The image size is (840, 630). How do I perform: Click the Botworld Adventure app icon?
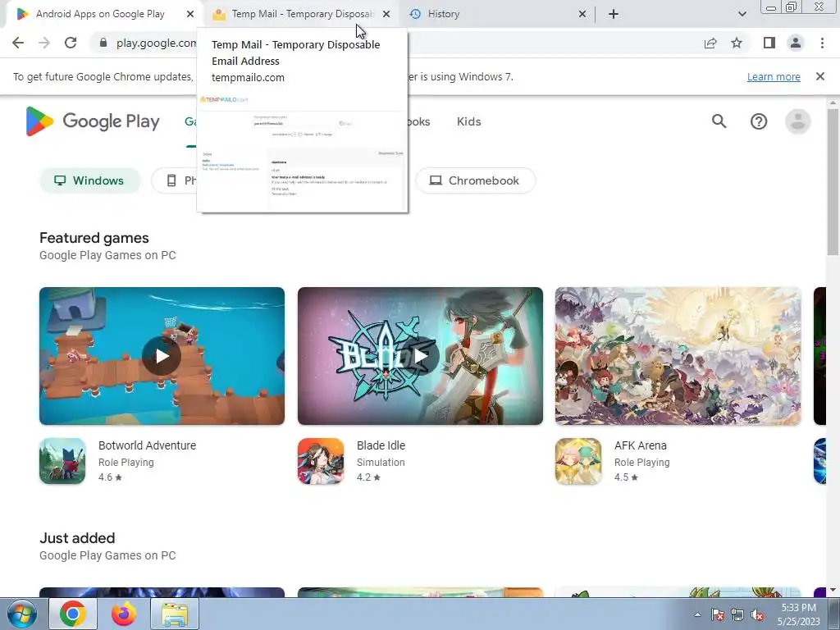click(x=62, y=461)
